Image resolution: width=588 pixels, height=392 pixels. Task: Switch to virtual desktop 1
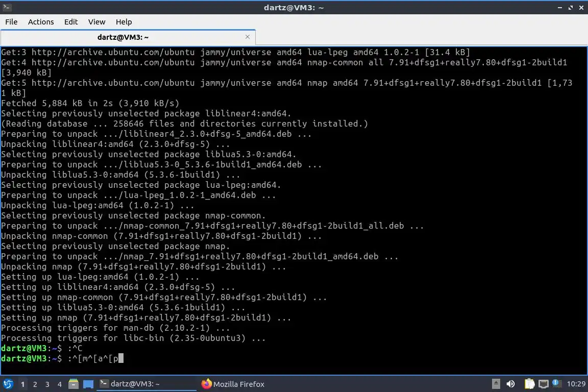coord(22,384)
